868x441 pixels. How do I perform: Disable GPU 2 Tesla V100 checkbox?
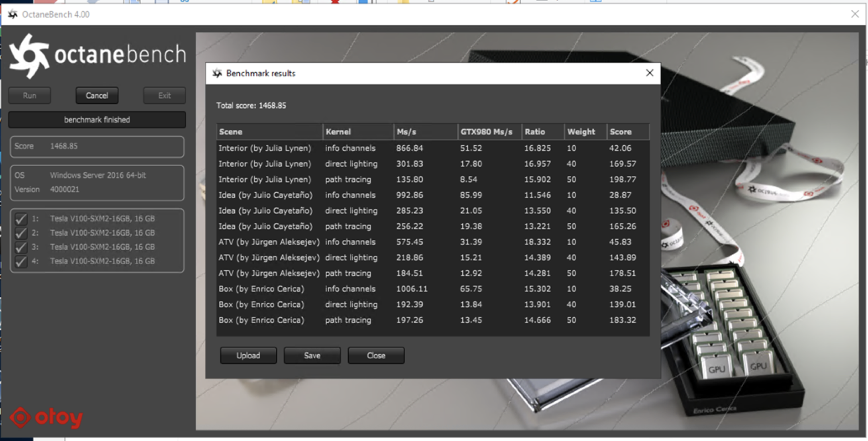tap(21, 233)
